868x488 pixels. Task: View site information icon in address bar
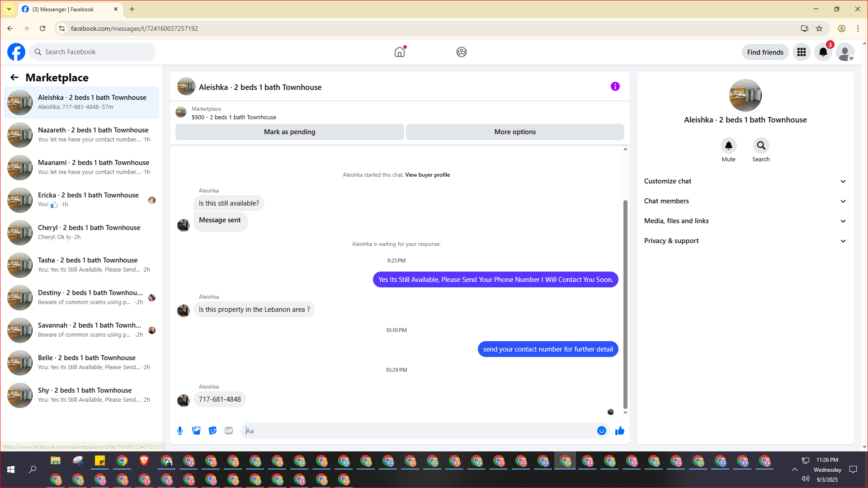coord(62,28)
